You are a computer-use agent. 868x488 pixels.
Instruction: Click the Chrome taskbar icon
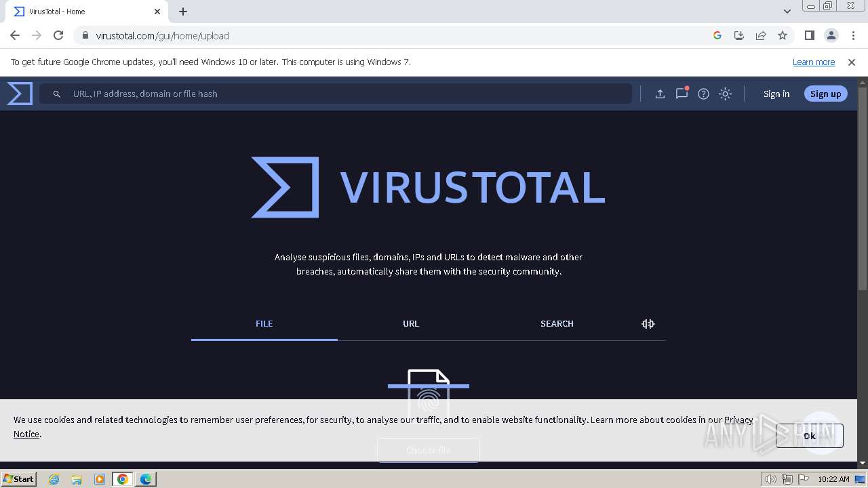[123, 479]
